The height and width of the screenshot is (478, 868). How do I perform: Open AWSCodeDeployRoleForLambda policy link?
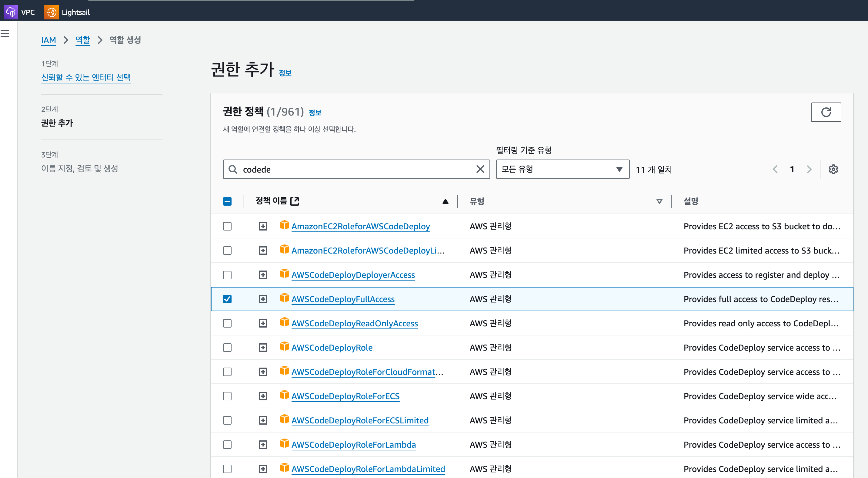(353, 445)
